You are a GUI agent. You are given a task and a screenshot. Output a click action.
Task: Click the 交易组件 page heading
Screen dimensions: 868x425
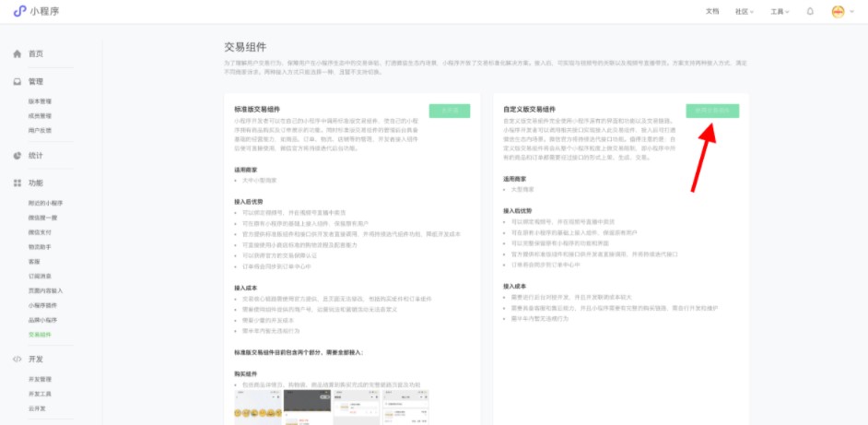click(x=245, y=47)
